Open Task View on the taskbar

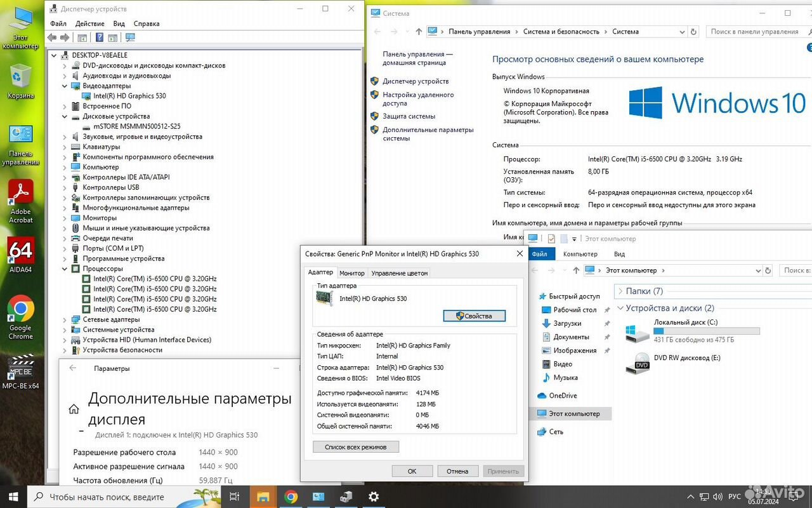234,497
